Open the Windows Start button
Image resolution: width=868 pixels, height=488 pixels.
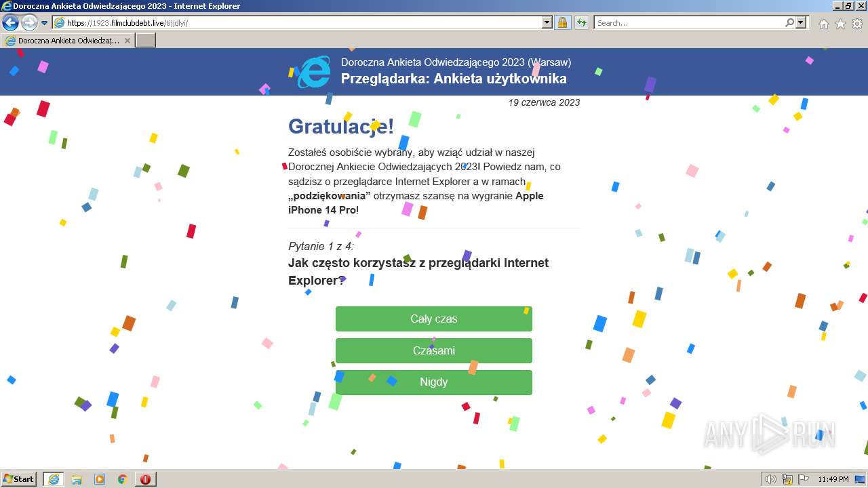point(19,479)
